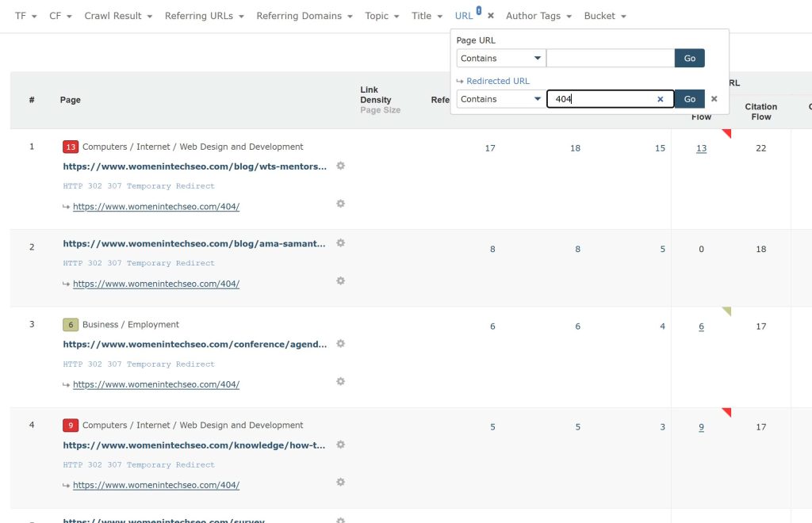Open the Page URL Contains dropdown
This screenshot has height=523, width=812.
(501, 58)
